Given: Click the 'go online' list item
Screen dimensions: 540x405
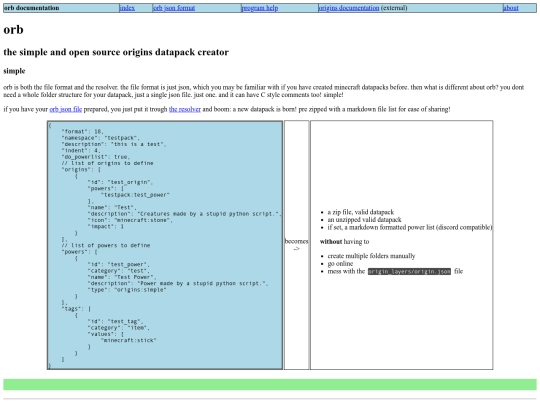Looking at the screenshot, I should point(340,264).
